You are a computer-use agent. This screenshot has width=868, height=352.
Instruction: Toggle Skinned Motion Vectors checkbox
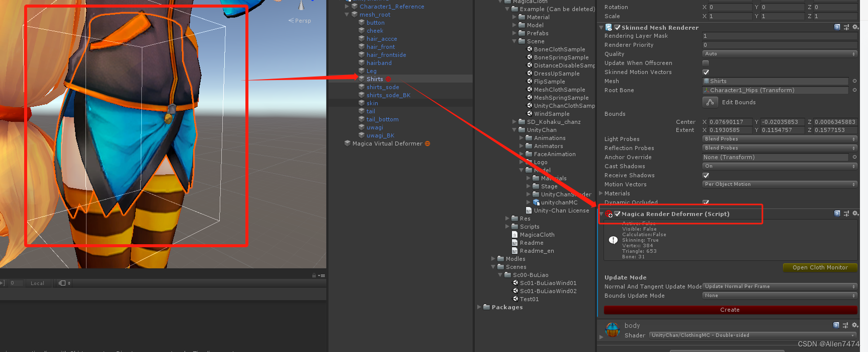[706, 72]
